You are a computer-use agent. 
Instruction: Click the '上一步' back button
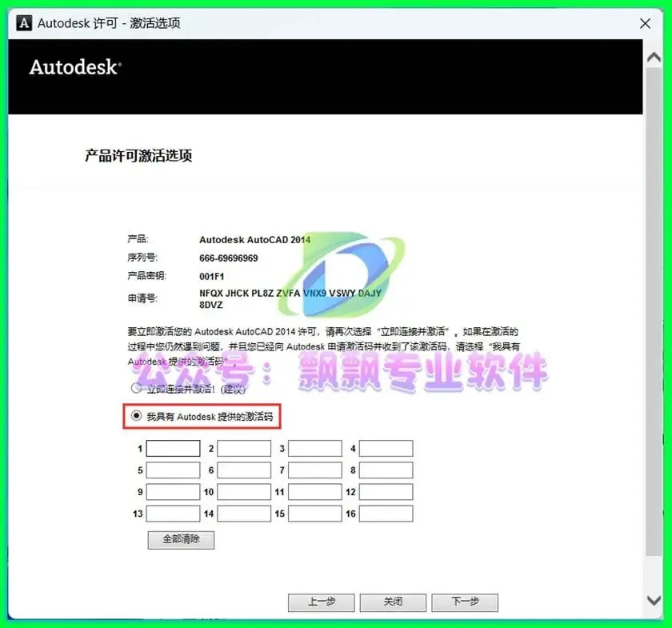[321, 602]
